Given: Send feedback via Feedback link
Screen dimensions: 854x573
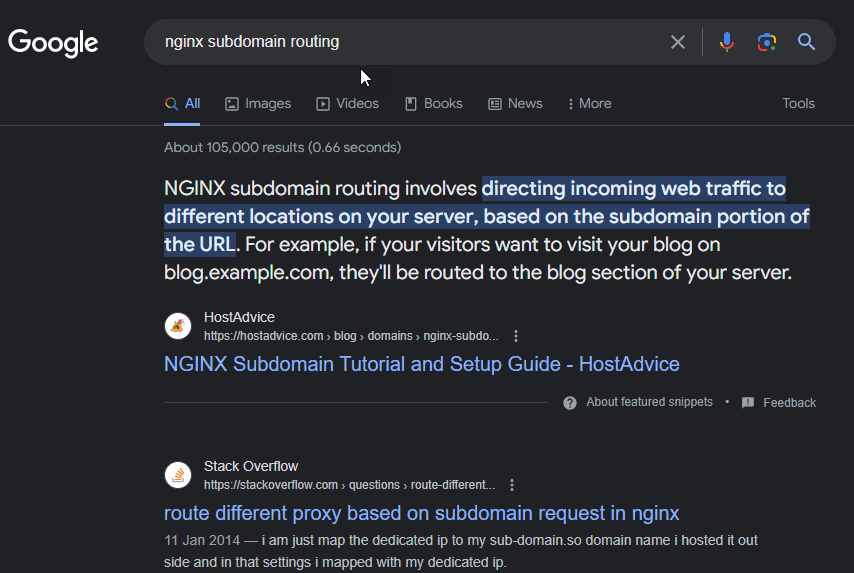Looking at the screenshot, I should (789, 403).
